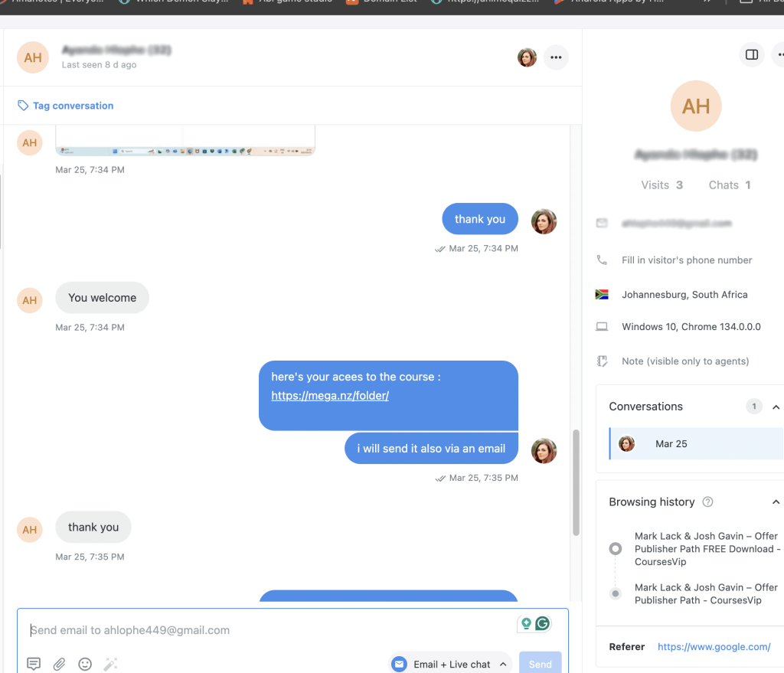Click the visitor's phone number field
784x673 pixels.
[687, 260]
